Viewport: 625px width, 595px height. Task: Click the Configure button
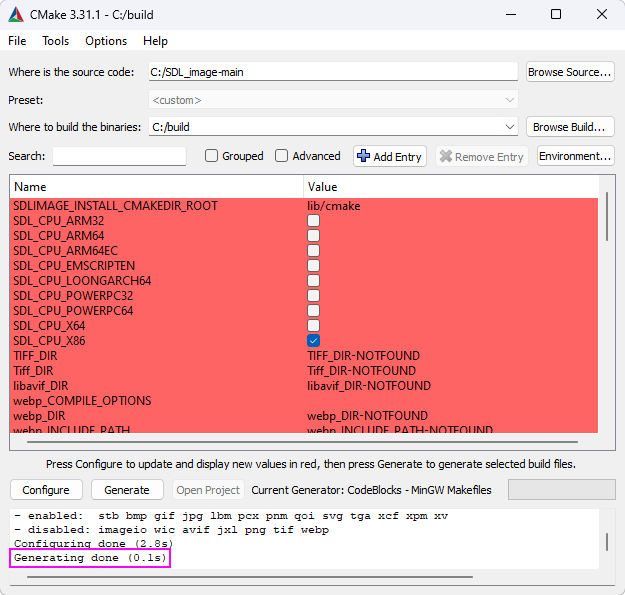coord(46,489)
